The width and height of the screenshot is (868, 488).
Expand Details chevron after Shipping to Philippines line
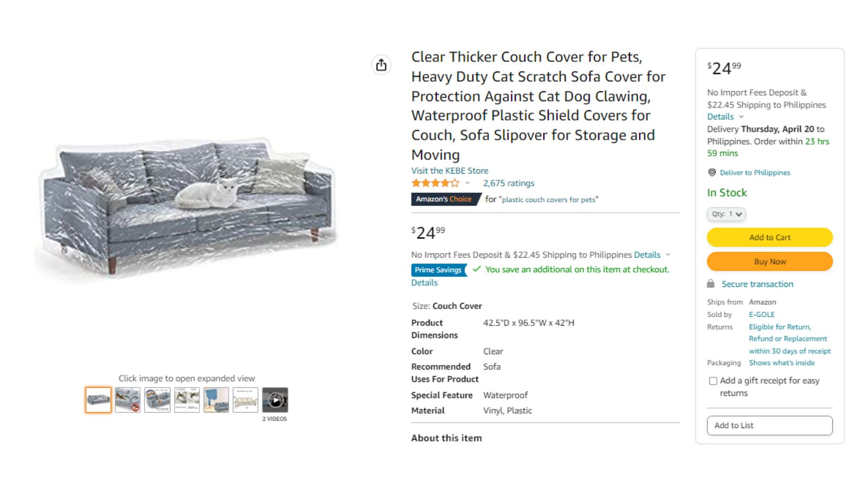point(668,255)
